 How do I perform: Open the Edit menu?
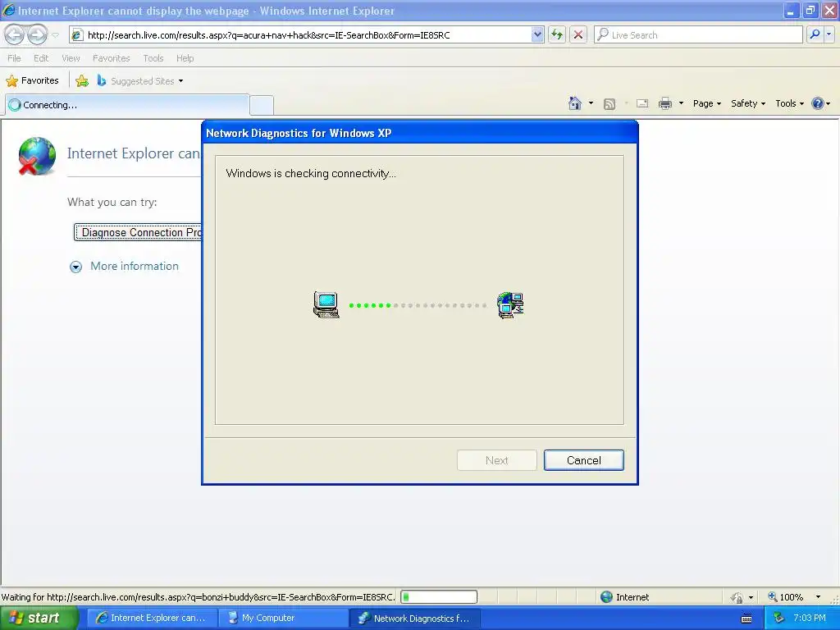coord(41,58)
